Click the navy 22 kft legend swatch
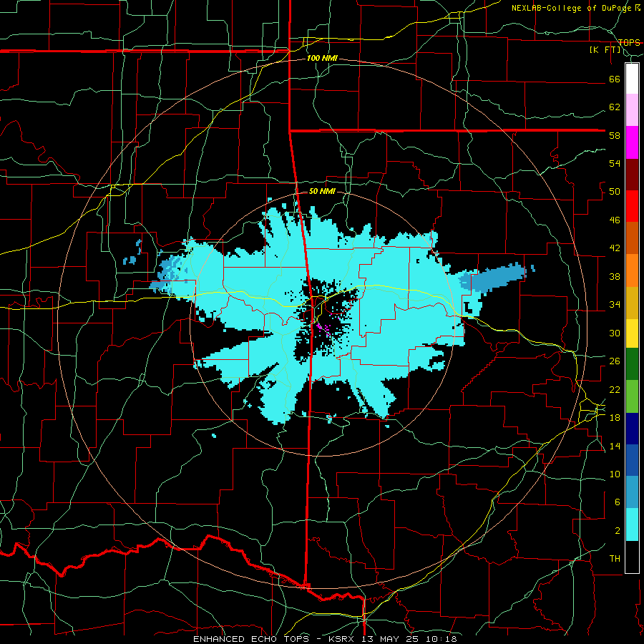644x644 pixels. [632, 429]
